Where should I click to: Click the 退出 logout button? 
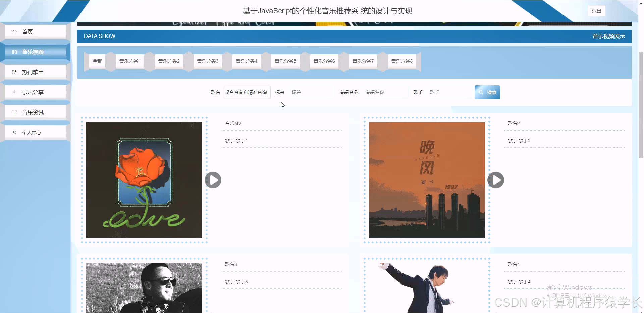pos(596,11)
